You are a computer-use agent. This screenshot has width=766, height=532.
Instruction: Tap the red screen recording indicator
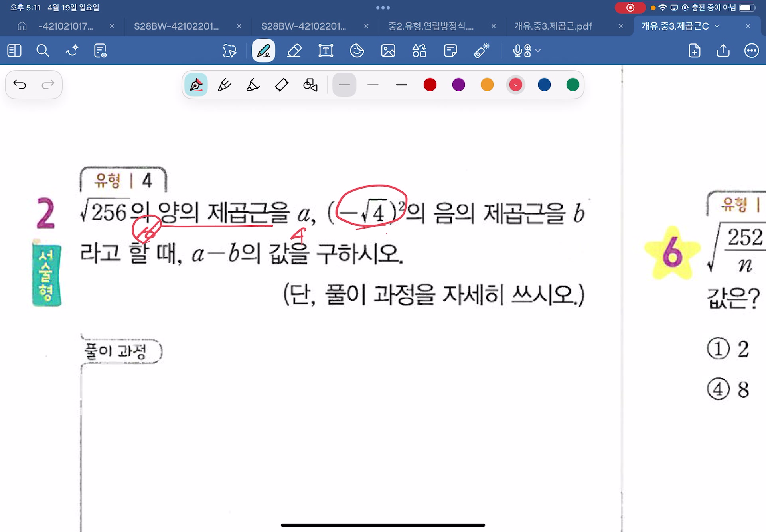coord(630,8)
